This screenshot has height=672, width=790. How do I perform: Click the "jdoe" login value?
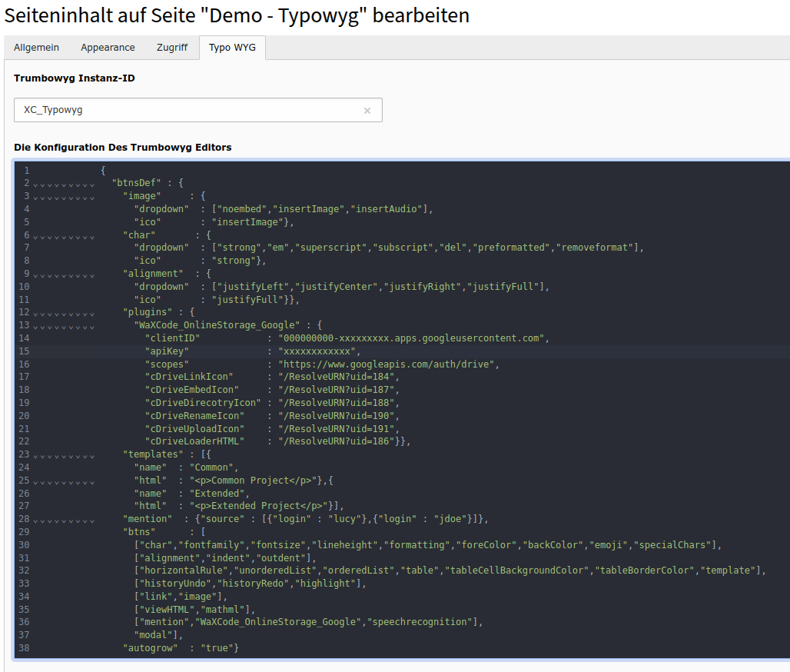click(x=450, y=519)
